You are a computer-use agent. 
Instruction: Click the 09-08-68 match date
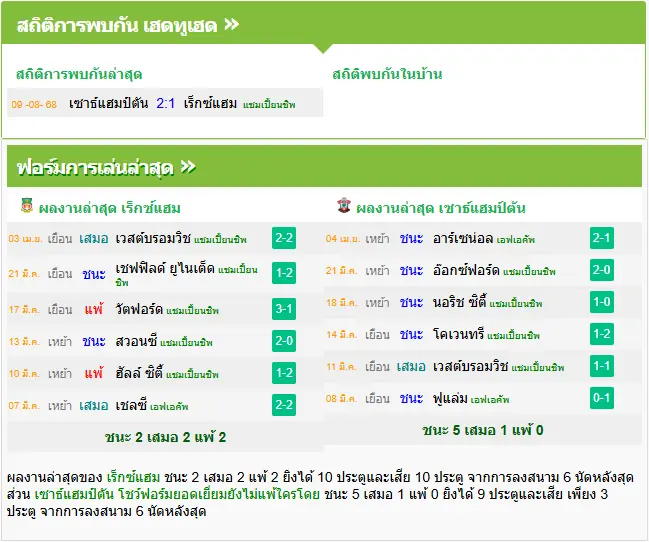34,104
